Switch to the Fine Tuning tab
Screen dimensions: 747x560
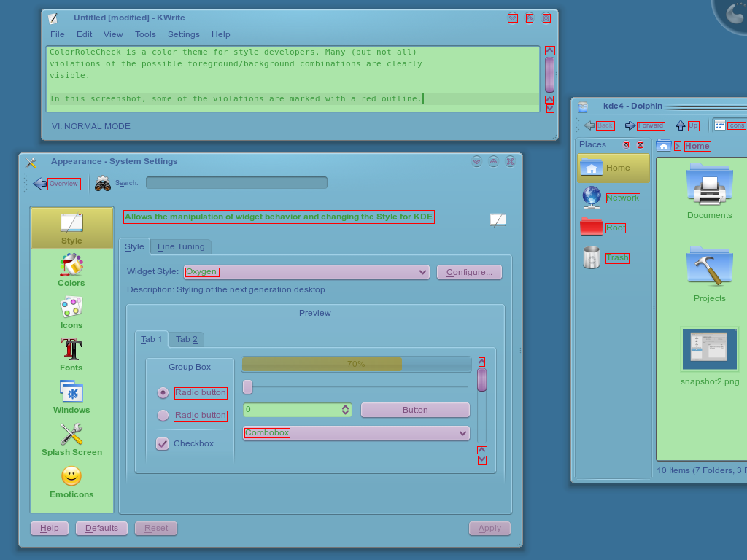pyautogui.click(x=181, y=246)
